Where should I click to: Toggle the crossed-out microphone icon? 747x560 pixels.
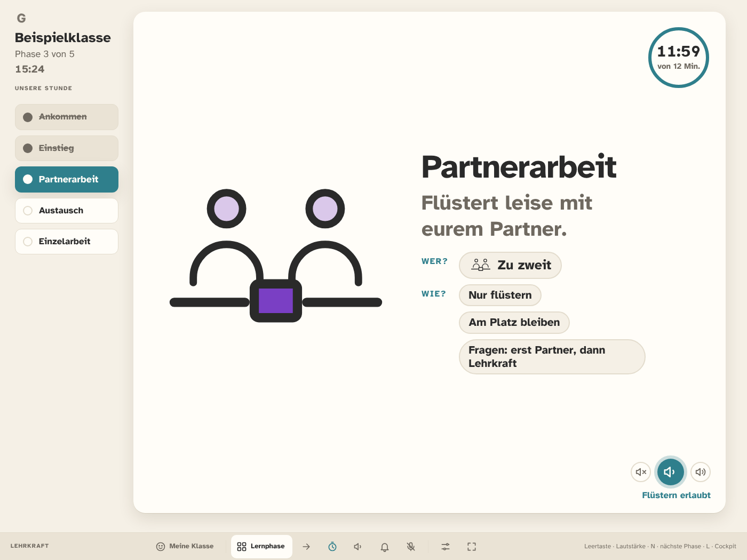(411, 547)
